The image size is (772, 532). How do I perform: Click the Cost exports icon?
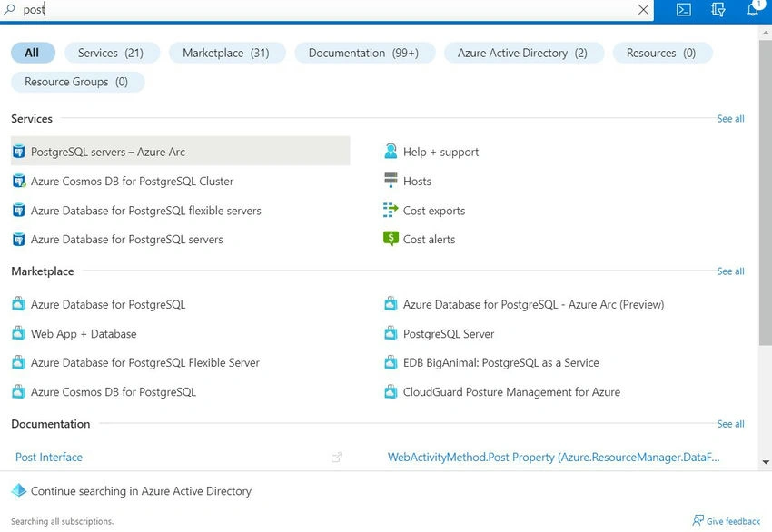[x=391, y=210]
